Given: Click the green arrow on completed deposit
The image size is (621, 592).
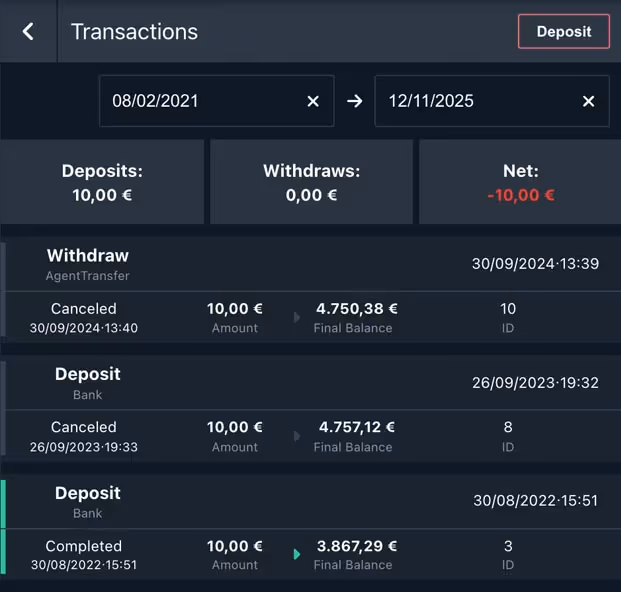Looking at the screenshot, I should point(296,554).
